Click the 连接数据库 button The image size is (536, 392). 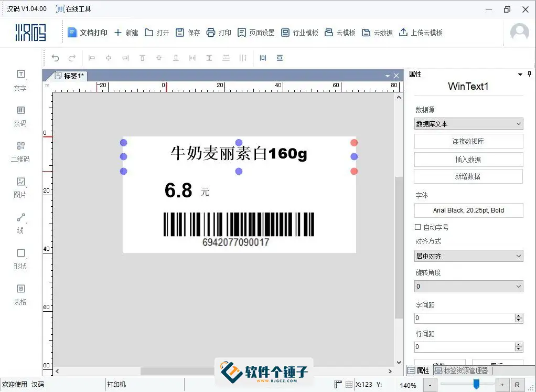468,141
